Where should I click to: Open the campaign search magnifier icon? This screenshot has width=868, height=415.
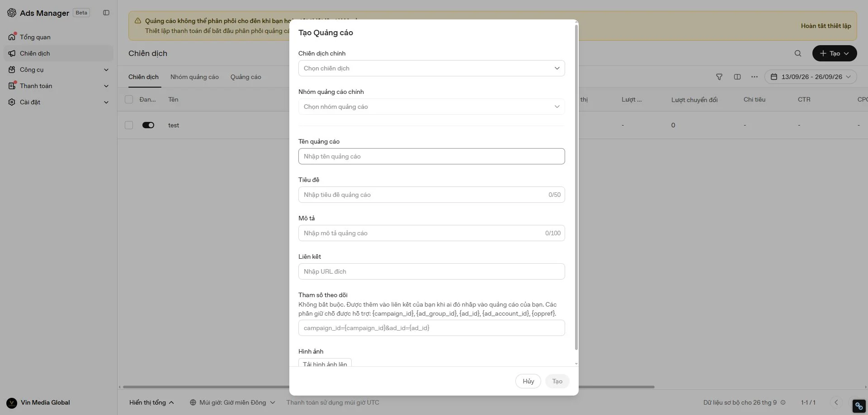[798, 53]
